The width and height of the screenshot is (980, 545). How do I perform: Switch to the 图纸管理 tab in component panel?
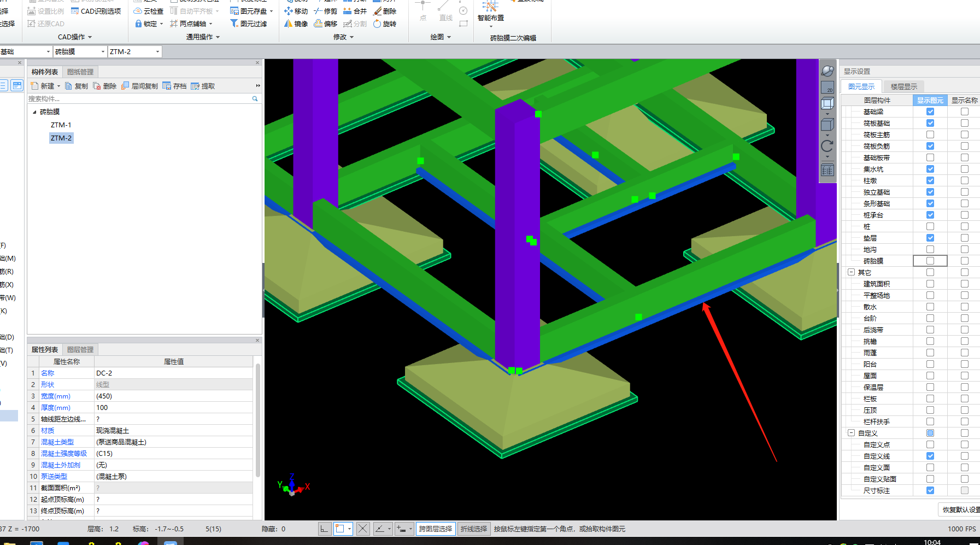coord(80,72)
